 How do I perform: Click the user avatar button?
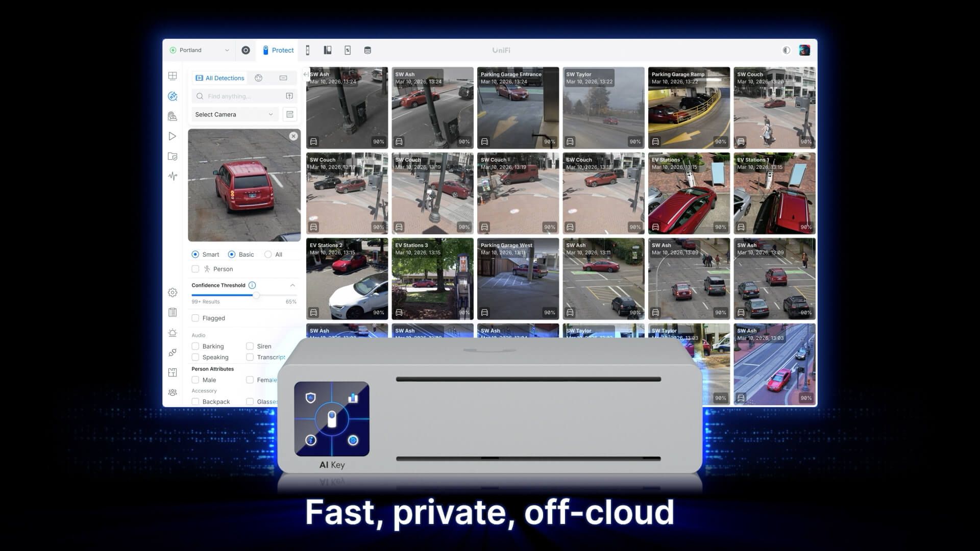pyautogui.click(x=804, y=50)
